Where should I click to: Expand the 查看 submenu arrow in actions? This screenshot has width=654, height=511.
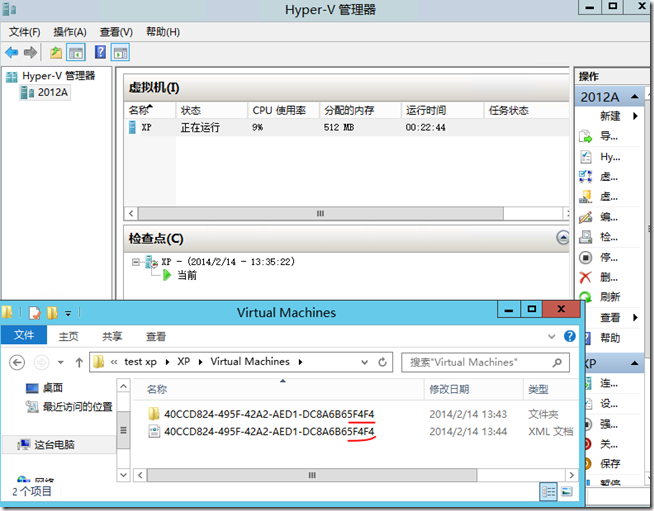pos(635,317)
